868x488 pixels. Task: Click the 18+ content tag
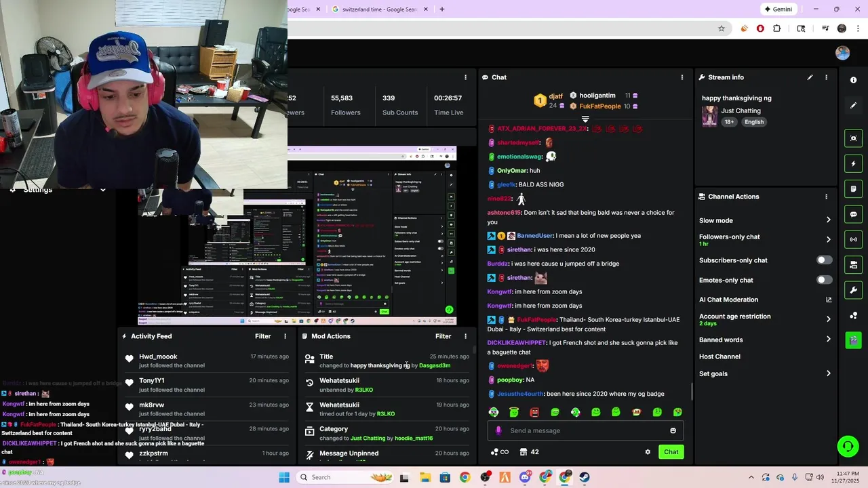[x=729, y=122]
